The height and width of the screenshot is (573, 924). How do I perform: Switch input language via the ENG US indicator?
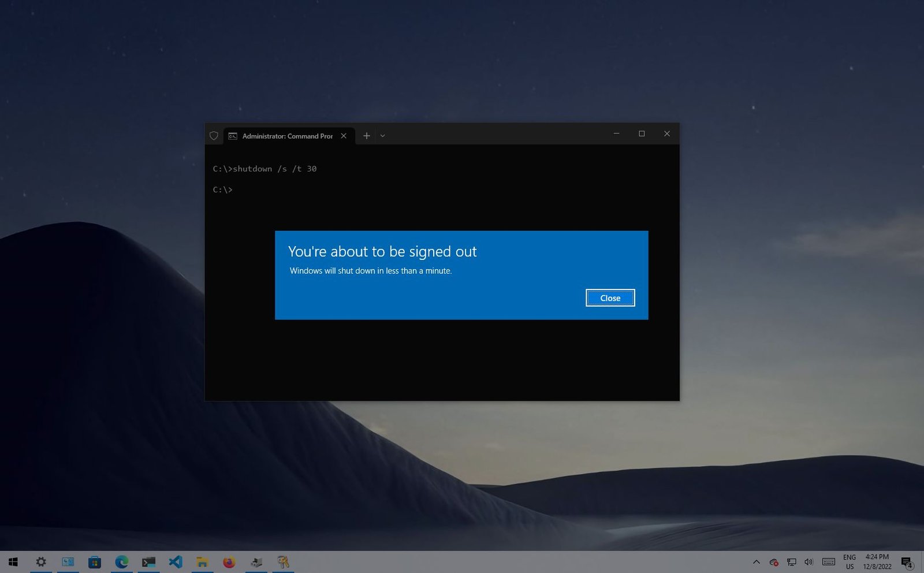pos(850,561)
